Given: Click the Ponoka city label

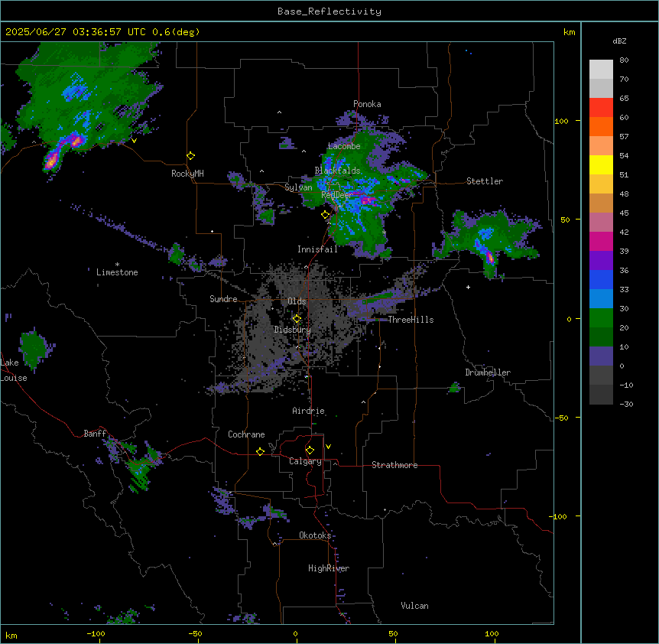Looking at the screenshot, I should pyautogui.click(x=367, y=104).
